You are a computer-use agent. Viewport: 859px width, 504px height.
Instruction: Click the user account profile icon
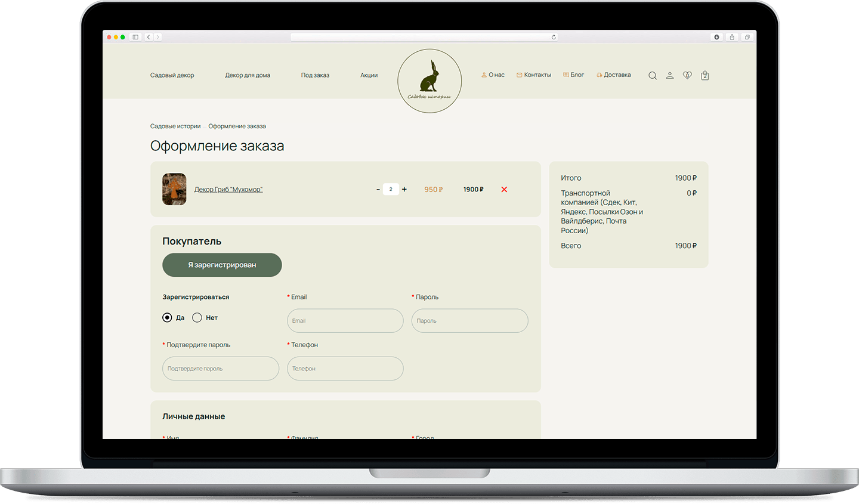670,76
